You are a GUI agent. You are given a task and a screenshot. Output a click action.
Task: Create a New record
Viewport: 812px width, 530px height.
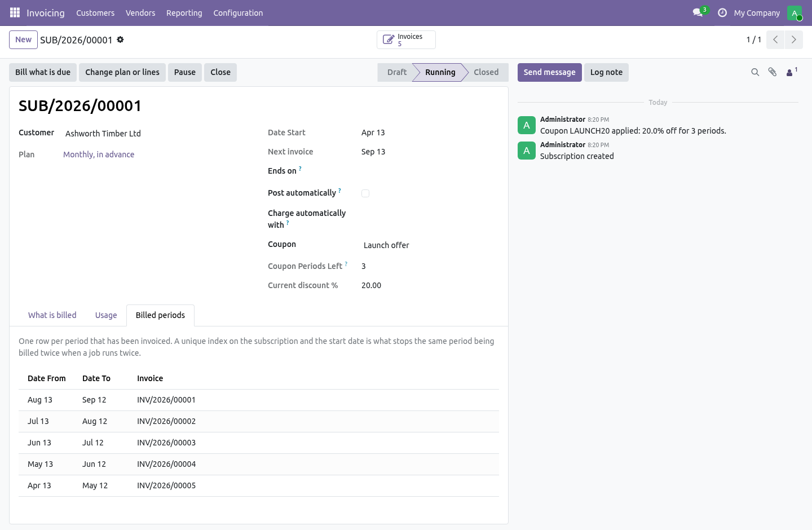23,39
